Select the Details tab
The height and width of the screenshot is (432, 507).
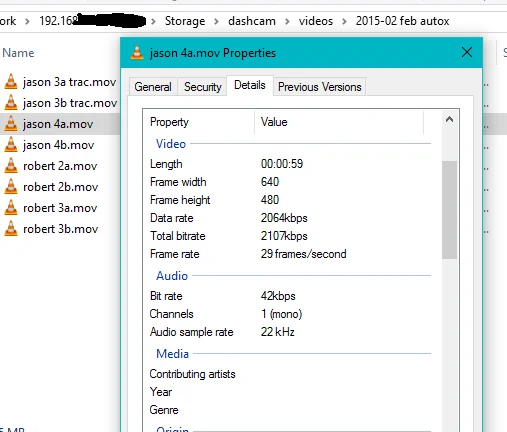[250, 85]
